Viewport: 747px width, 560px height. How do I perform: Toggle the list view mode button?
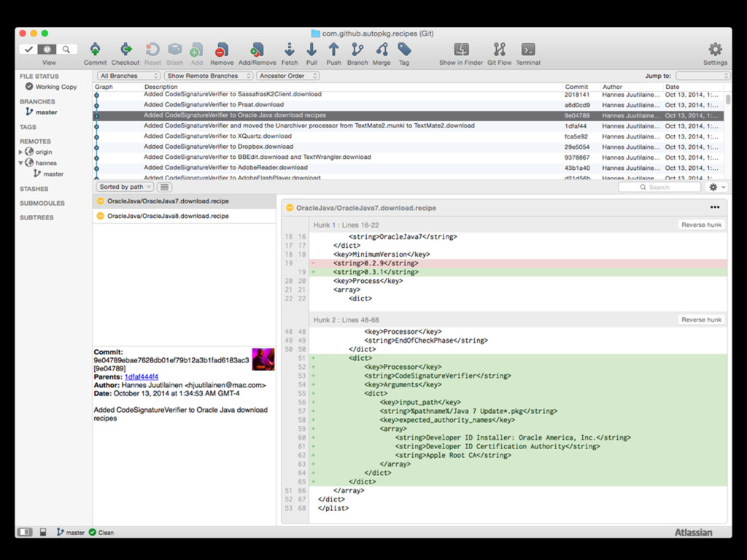pos(164,187)
